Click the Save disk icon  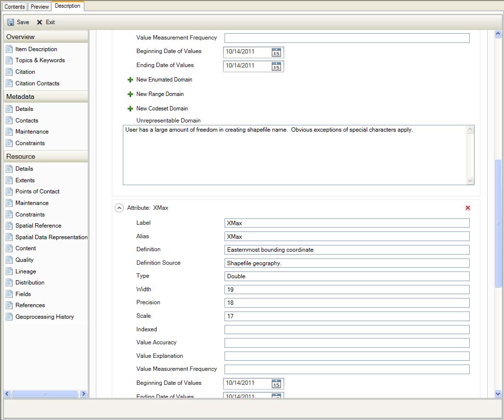pos(11,22)
